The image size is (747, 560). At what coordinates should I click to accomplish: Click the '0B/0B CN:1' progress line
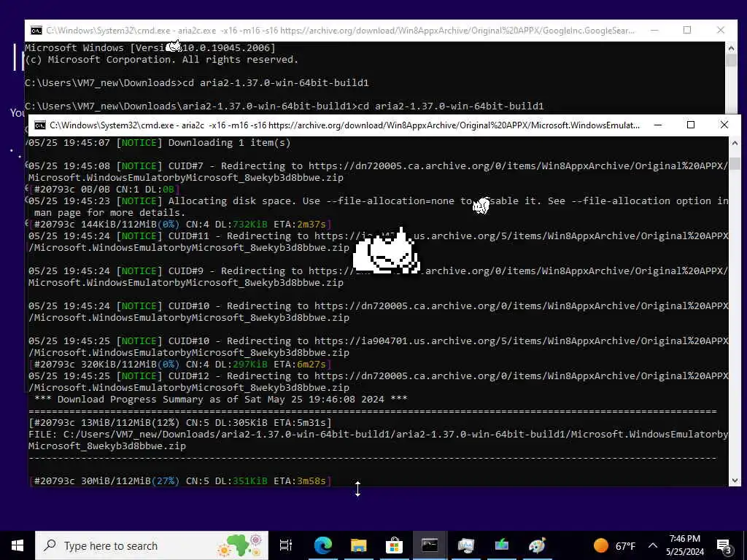coord(104,189)
